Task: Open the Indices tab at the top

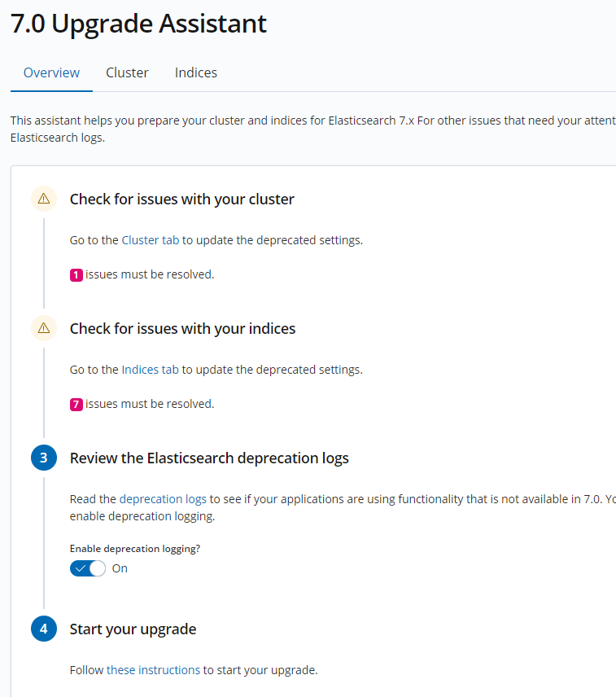Action: (196, 72)
